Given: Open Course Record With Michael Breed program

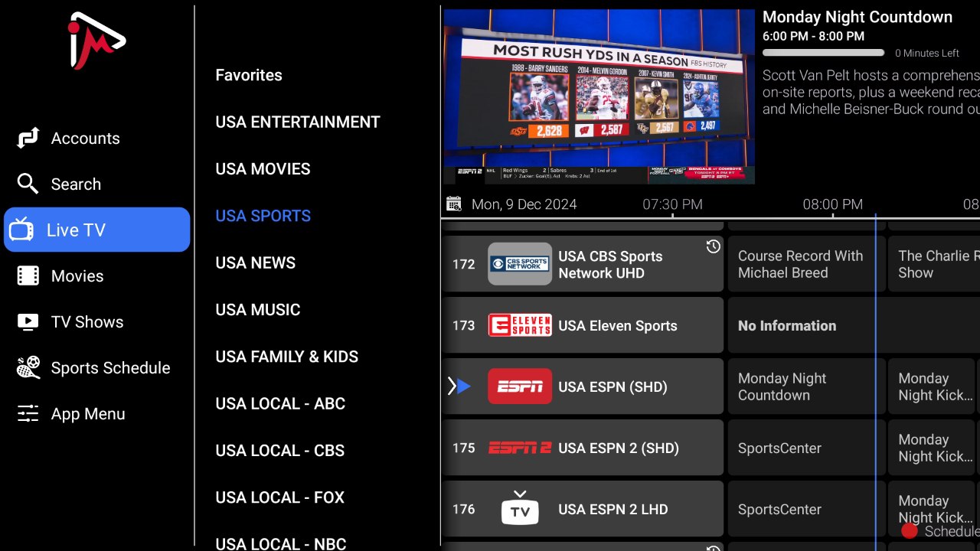Looking at the screenshot, I should 806,264.
